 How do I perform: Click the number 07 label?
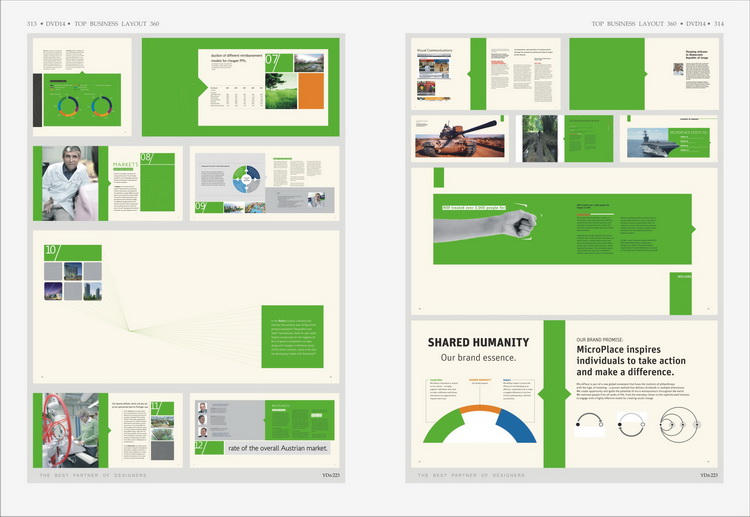[273, 60]
